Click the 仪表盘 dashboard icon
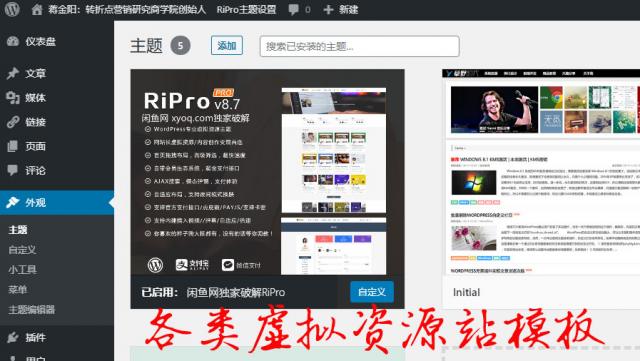 (13, 41)
